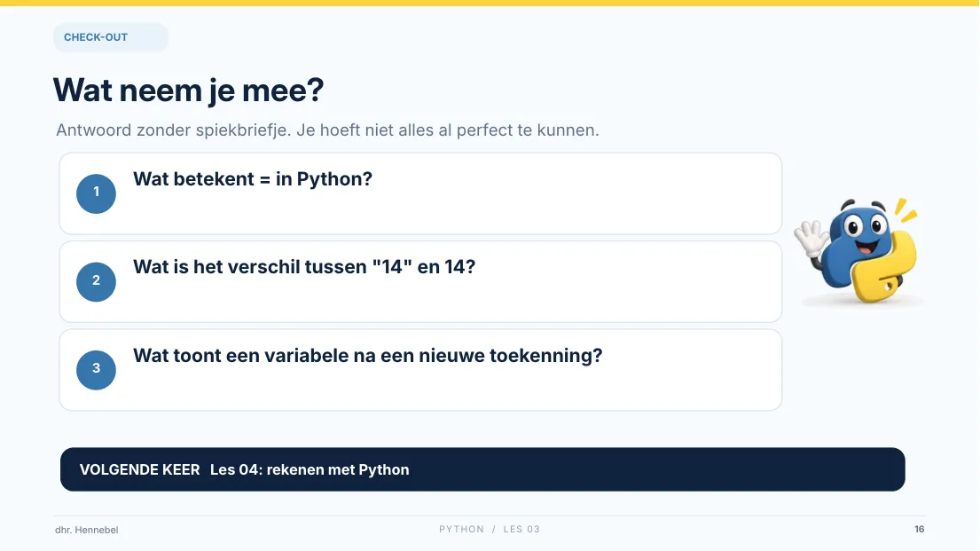
Task: Click the PYTHON footer breadcrumb label
Action: pyautogui.click(x=461, y=529)
